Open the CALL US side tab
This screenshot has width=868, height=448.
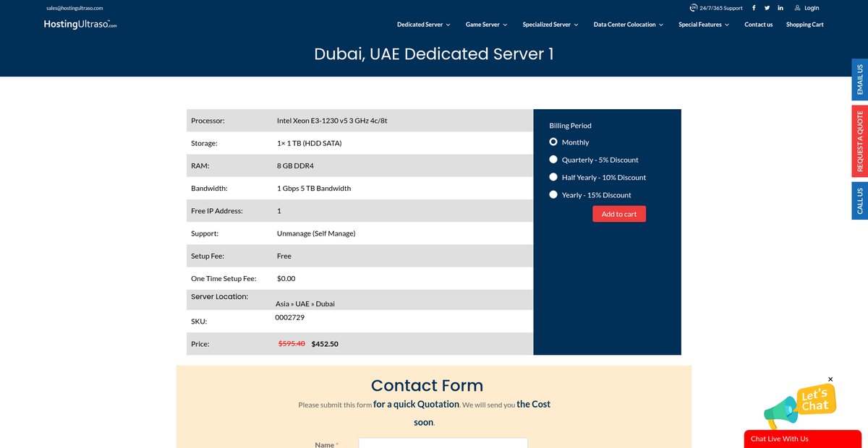[x=860, y=201]
